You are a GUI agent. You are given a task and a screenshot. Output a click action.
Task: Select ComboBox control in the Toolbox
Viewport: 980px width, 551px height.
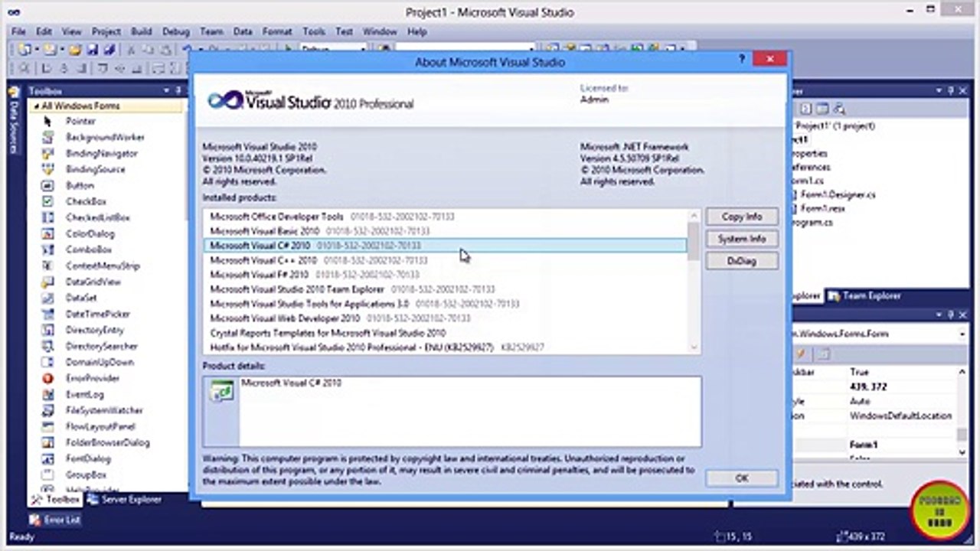click(x=88, y=249)
